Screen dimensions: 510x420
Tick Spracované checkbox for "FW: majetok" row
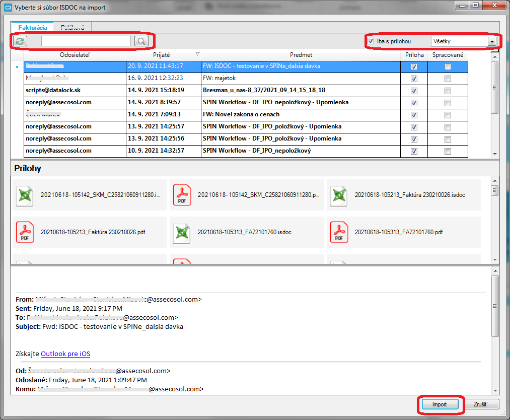(x=448, y=79)
